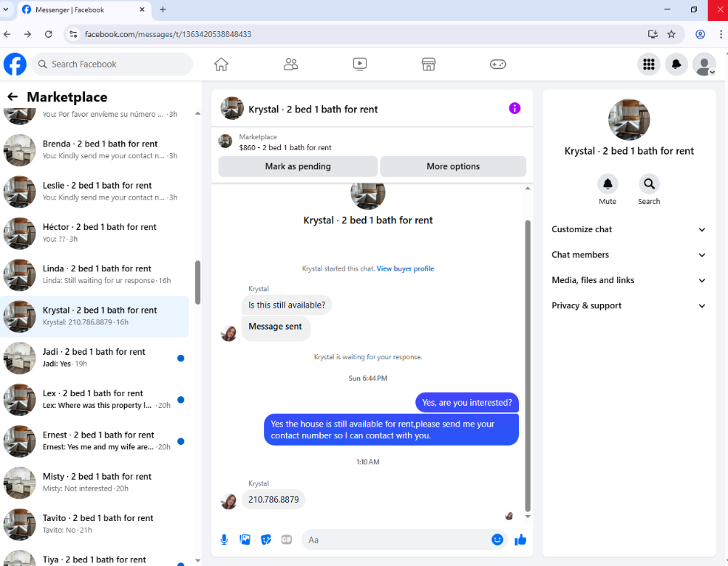The image size is (728, 566).
Task: Open the Chrome three-dot menu
Action: (721, 34)
